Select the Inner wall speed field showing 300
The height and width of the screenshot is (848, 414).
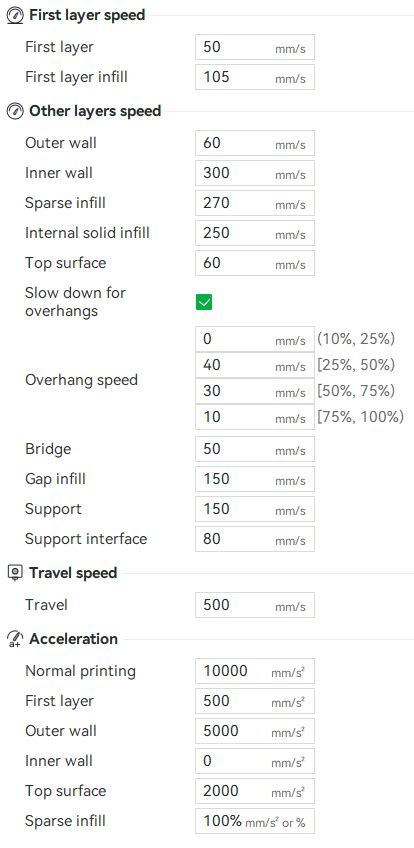pyautogui.click(x=255, y=174)
